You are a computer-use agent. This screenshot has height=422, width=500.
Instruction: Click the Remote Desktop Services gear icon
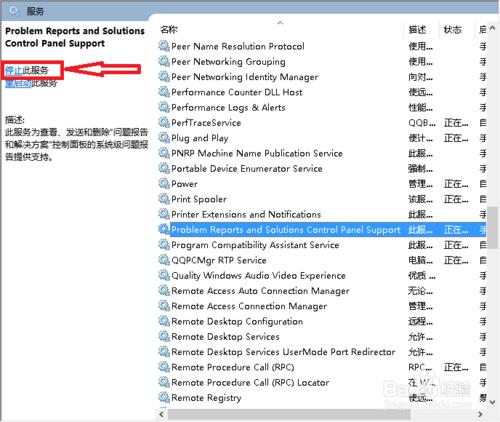pyautogui.click(x=164, y=336)
